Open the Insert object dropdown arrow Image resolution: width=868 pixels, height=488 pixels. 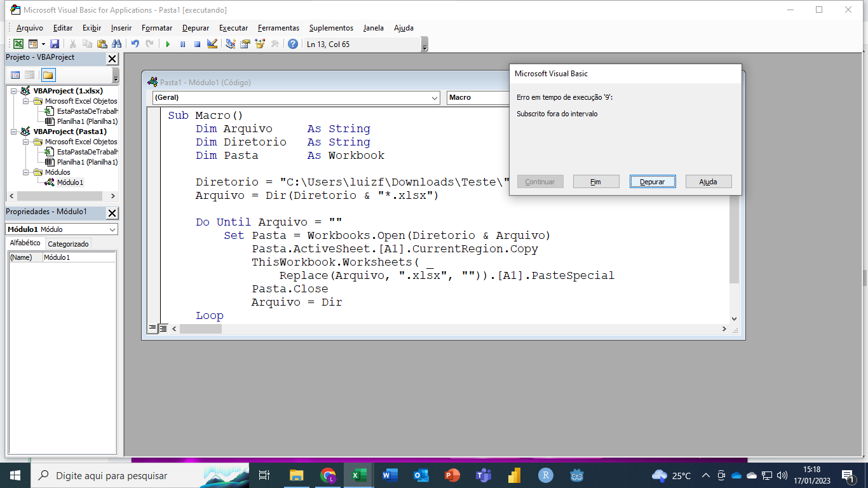click(x=43, y=44)
